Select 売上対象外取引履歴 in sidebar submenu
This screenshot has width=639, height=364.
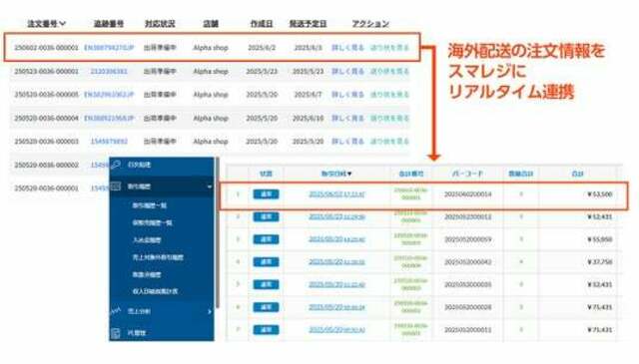click(158, 257)
